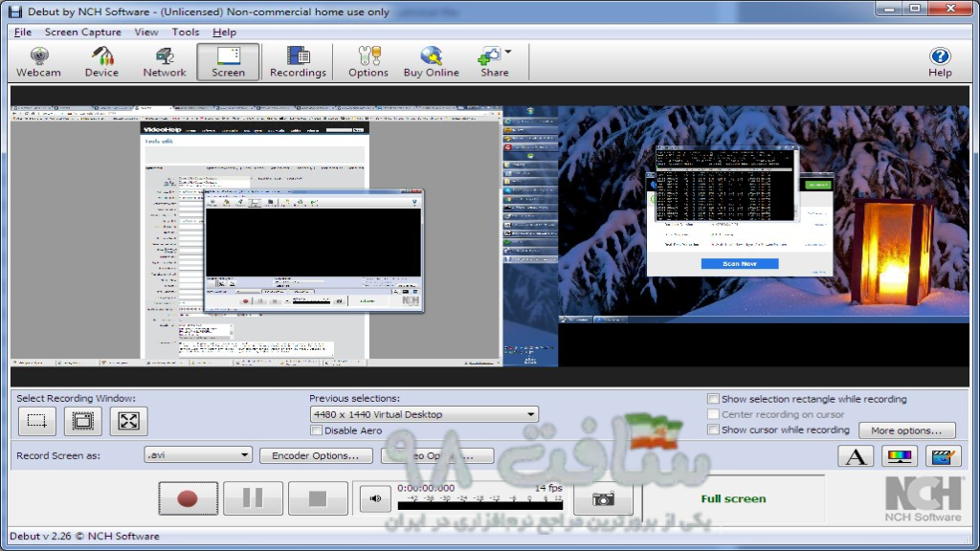The width and height of the screenshot is (980, 551).
Task: Click the 0:00:00.000 recording timer
Action: click(426, 488)
